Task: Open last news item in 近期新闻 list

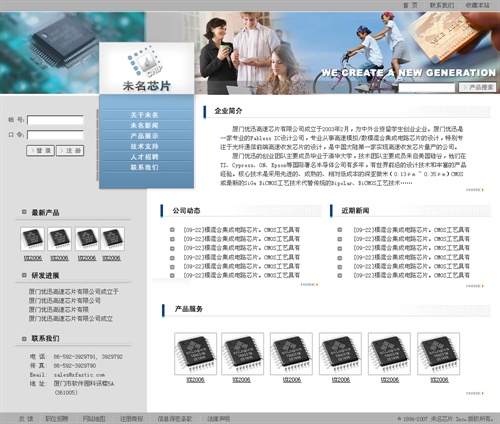Action: [x=412, y=275]
